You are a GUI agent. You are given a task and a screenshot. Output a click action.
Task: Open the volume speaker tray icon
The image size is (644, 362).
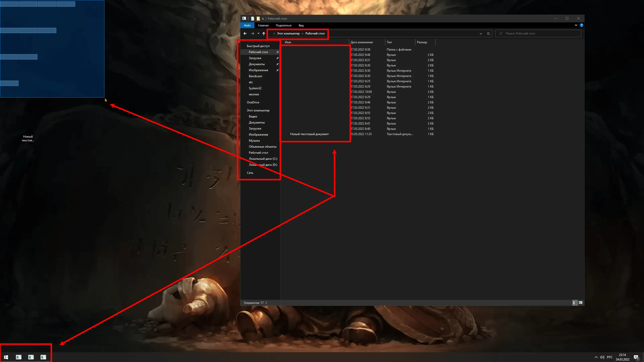pos(602,357)
